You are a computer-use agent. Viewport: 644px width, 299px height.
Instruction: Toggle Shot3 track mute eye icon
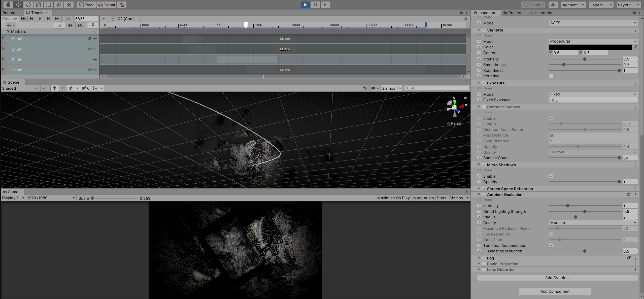click(x=89, y=39)
